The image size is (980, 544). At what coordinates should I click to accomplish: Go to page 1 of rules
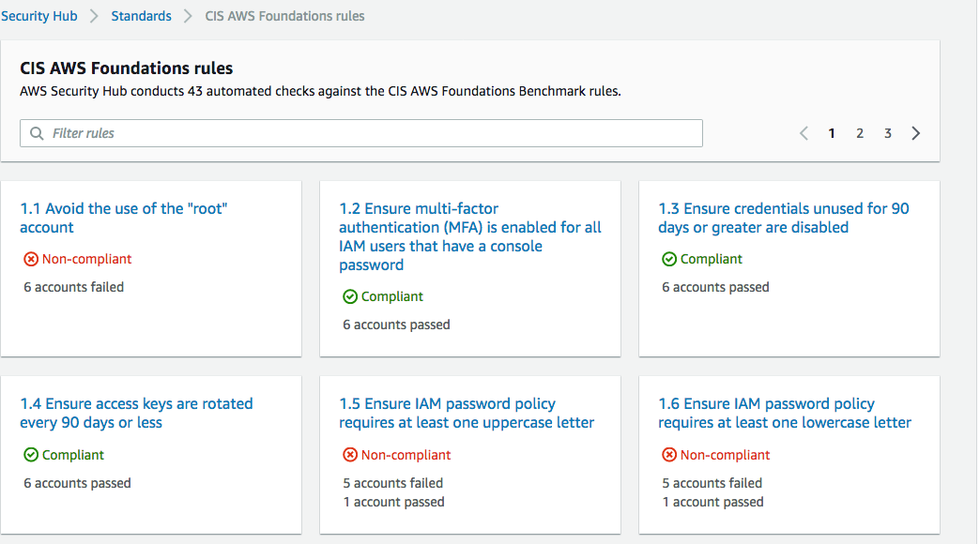(x=832, y=133)
